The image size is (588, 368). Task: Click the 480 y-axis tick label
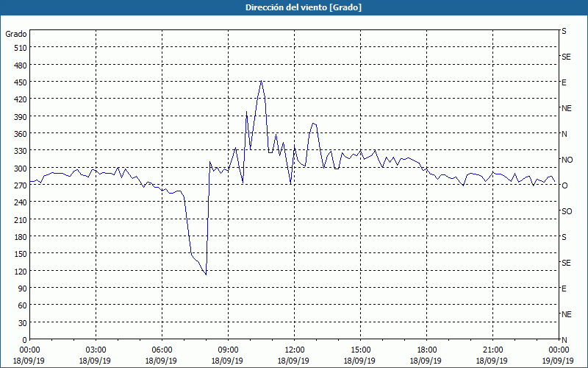coord(21,66)
